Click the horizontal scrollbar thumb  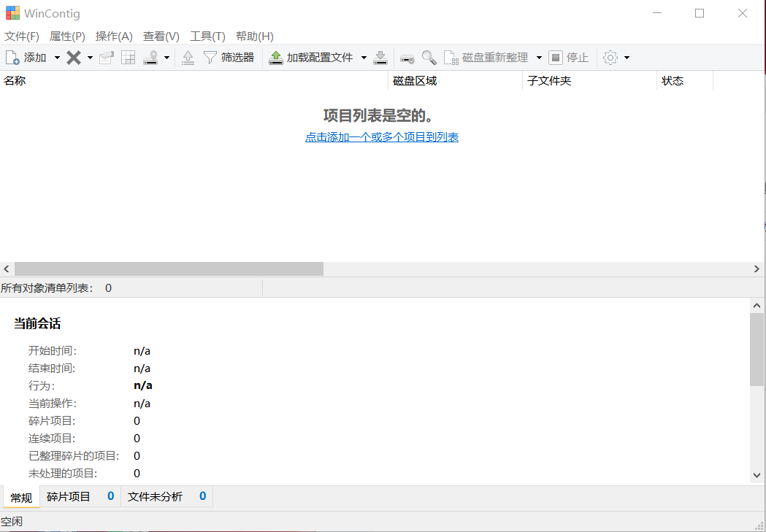pos(169,269)
